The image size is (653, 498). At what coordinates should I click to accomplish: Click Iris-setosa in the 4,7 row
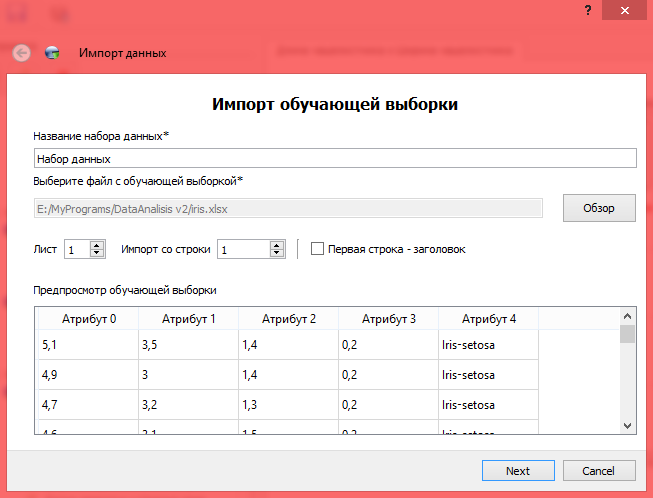[489, 405]
